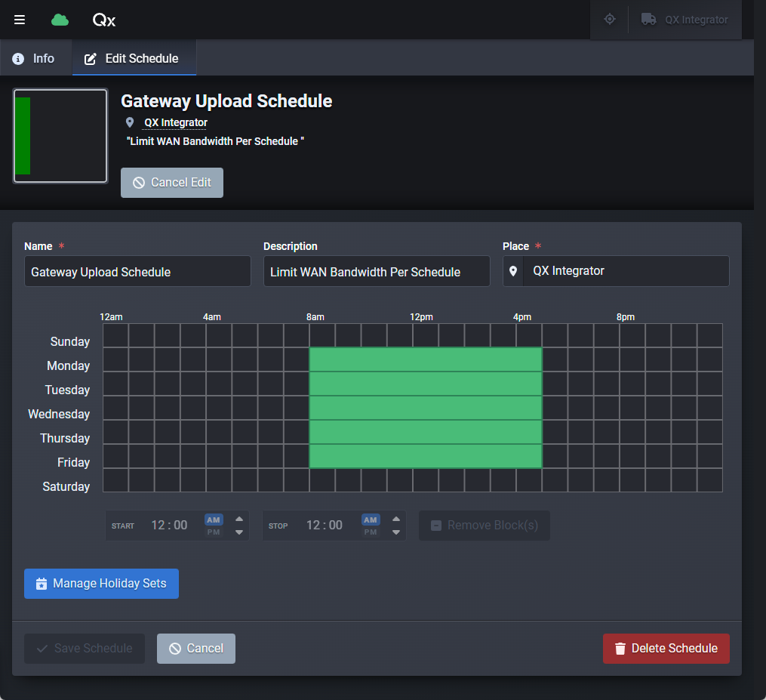Open the QX Integrator place link

(x=174, y=122)
